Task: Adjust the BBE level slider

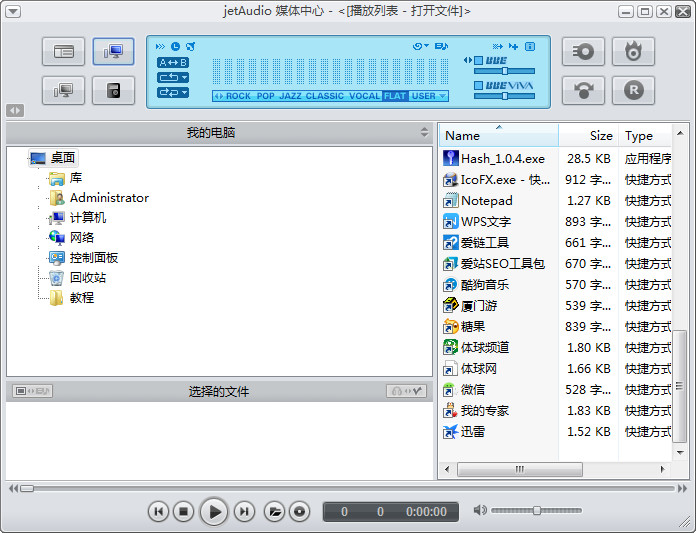Action: coord(504,71)
